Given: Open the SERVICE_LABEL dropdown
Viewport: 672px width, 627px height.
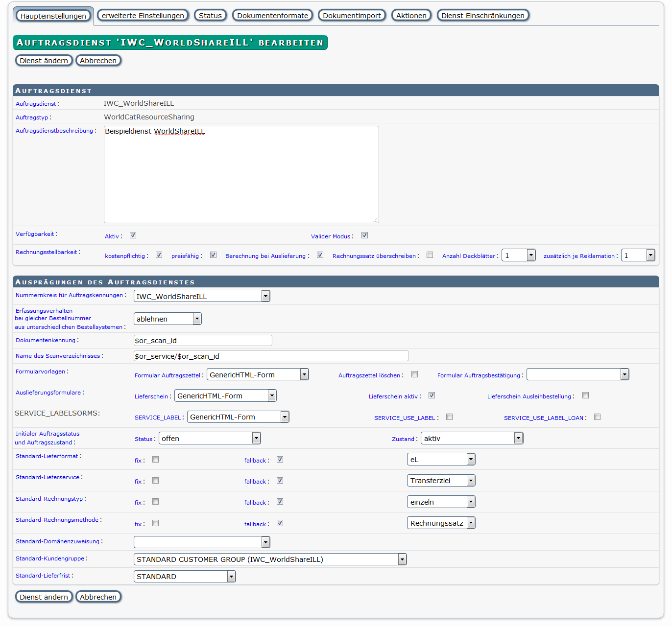Looking at the screenshot, I should [x=238, y=417].
